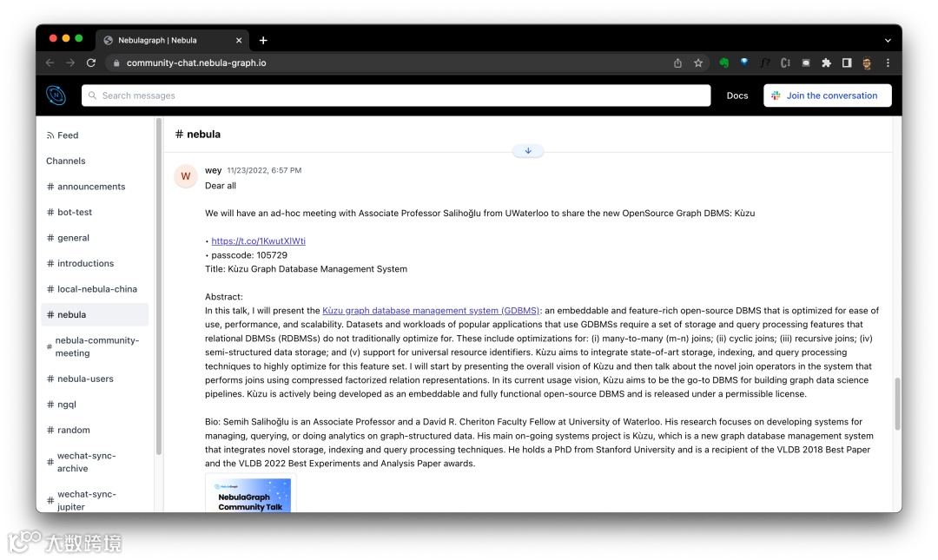The height and width of the screenshot is (560, 938).
Task: Click the chat bubble extension icon
Action: tap(806, 63)
